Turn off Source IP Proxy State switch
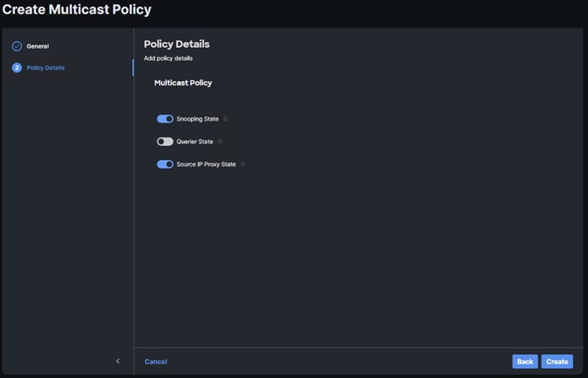The width and height of the screenshot is (588, 378). click(x=165, y=164)
